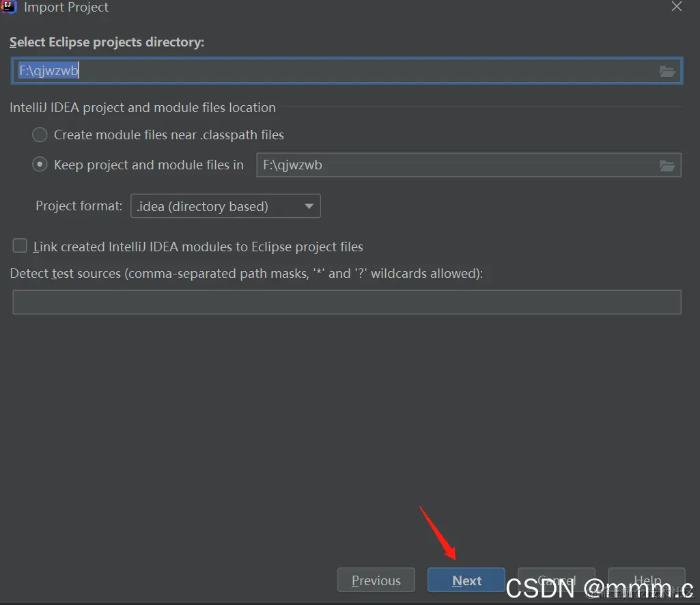The width and height of the screenshot is (700, 605).
Task: Click the 'Select Eclipse projects directory:' label
Action: coord(107,42)
